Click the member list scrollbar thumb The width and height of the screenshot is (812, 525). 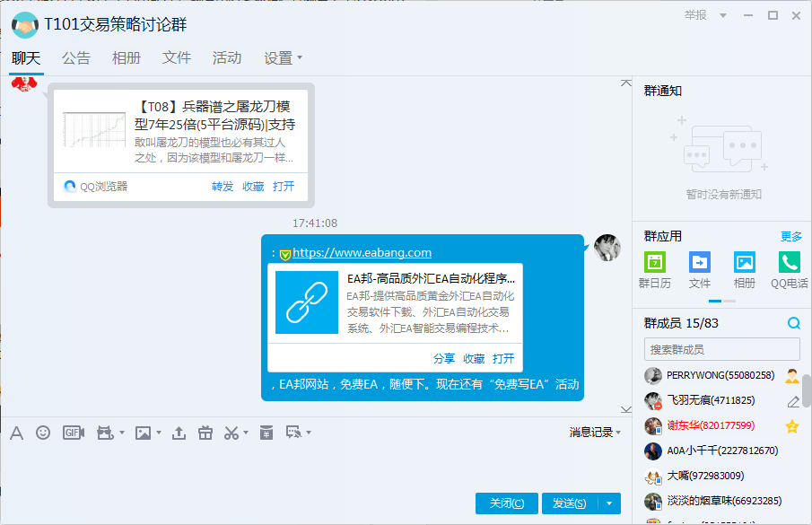point(807,391)
